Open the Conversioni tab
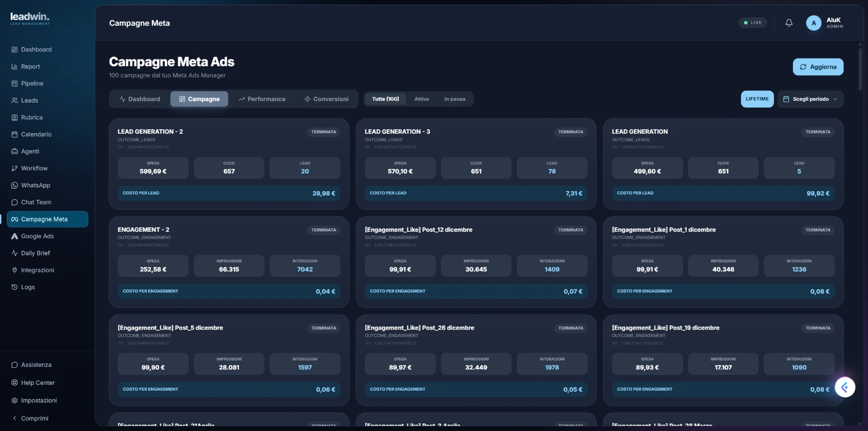This screenshot has height=431, width=868. (326, 99)
